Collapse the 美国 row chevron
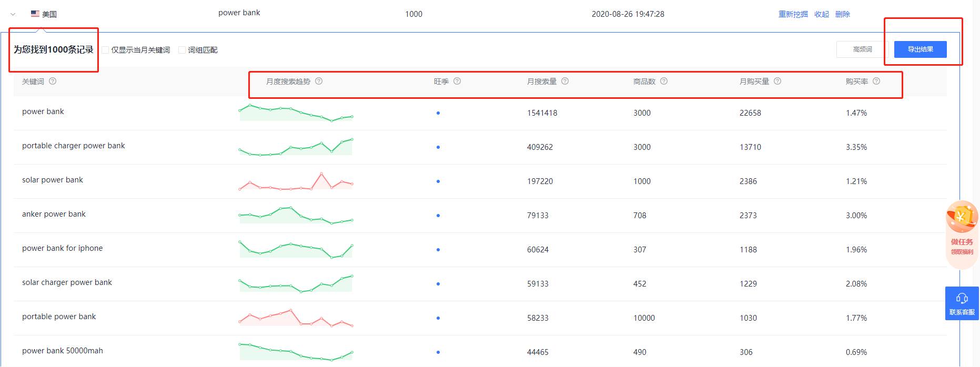Screen dimensions: 980x367 coord(13,14)
